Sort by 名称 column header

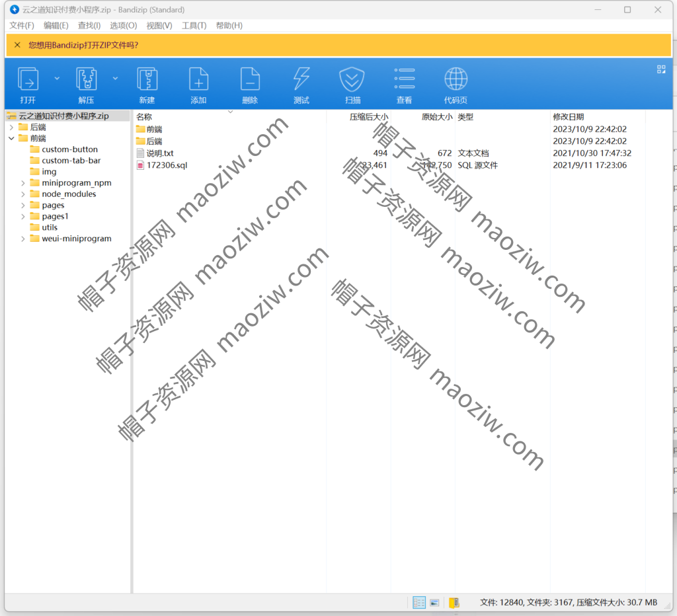pyautogui.click(x=144, y=116)
